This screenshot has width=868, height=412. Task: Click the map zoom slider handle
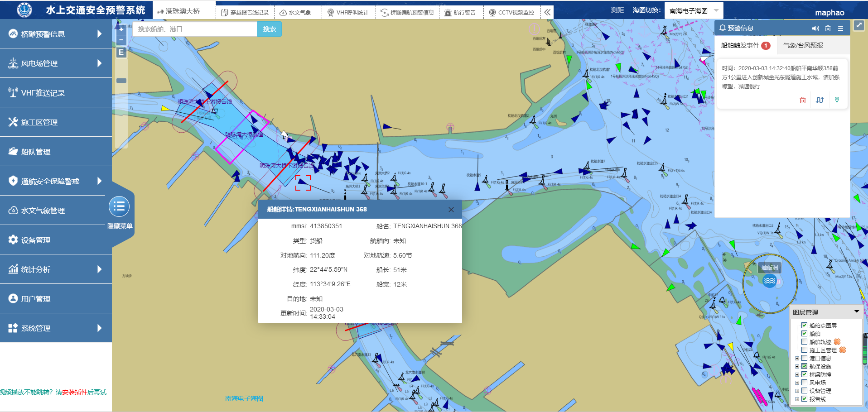121,81
